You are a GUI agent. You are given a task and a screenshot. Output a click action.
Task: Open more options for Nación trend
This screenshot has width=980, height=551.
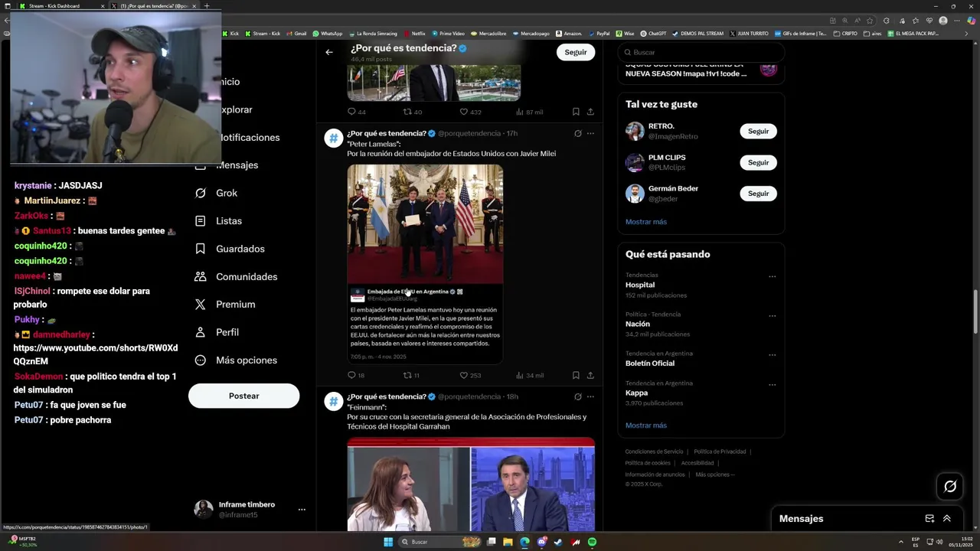772,315
